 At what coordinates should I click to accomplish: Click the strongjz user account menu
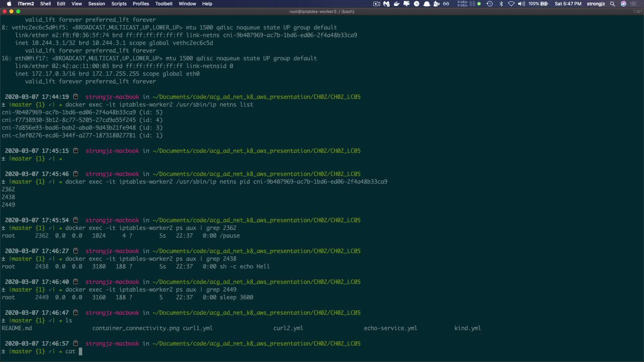596,4
